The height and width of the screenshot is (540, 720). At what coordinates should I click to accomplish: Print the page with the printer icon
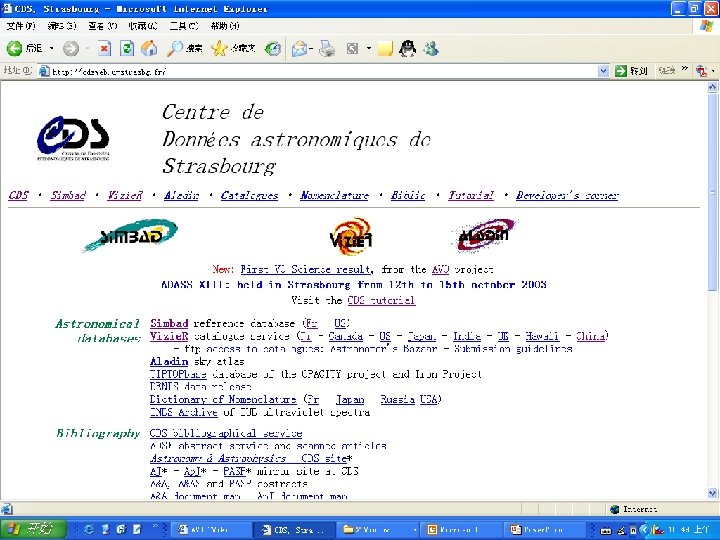coord(327,48)
